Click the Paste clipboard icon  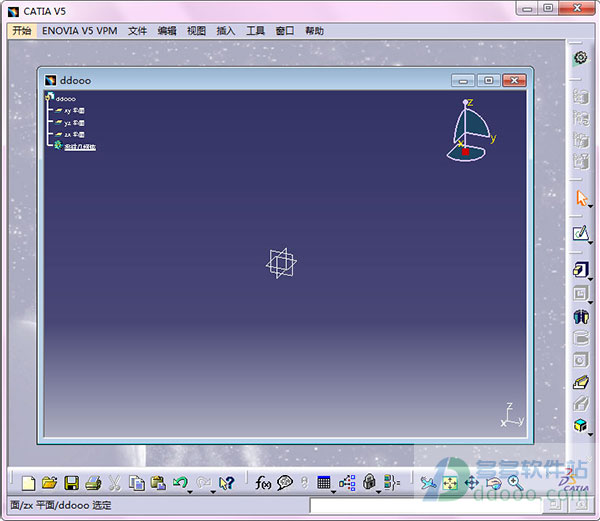[x=158, y=483]
